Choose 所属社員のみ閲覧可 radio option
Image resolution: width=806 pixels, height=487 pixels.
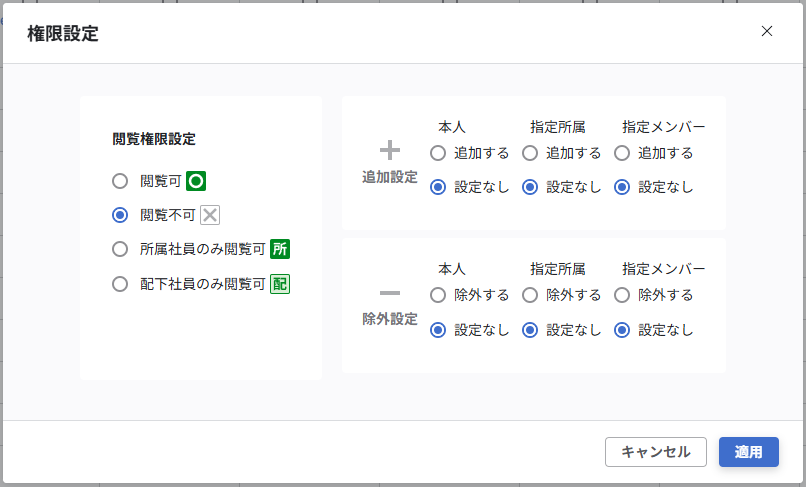pyautogui.click(x=120, y=249)
